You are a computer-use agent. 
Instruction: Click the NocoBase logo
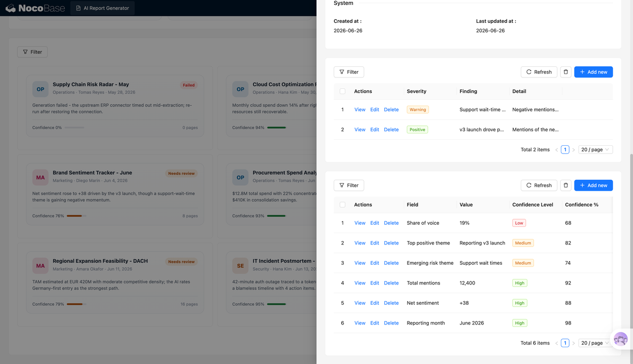click(x=35, y=8)
